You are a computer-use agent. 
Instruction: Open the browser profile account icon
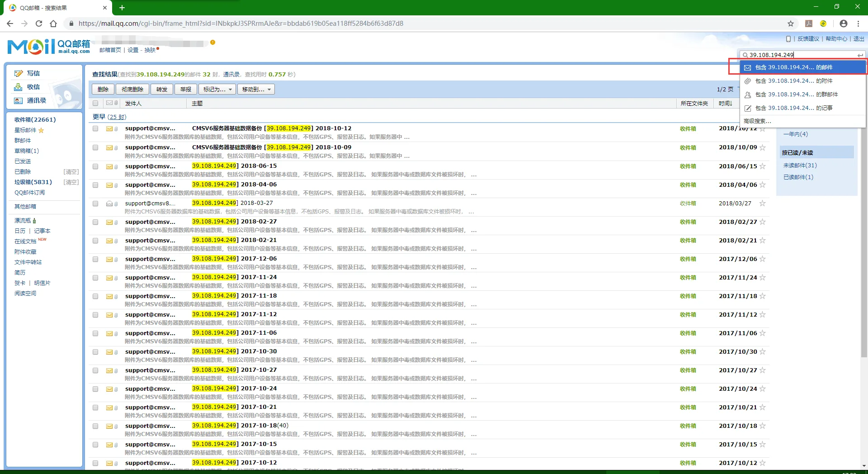[x=844, y=24]
